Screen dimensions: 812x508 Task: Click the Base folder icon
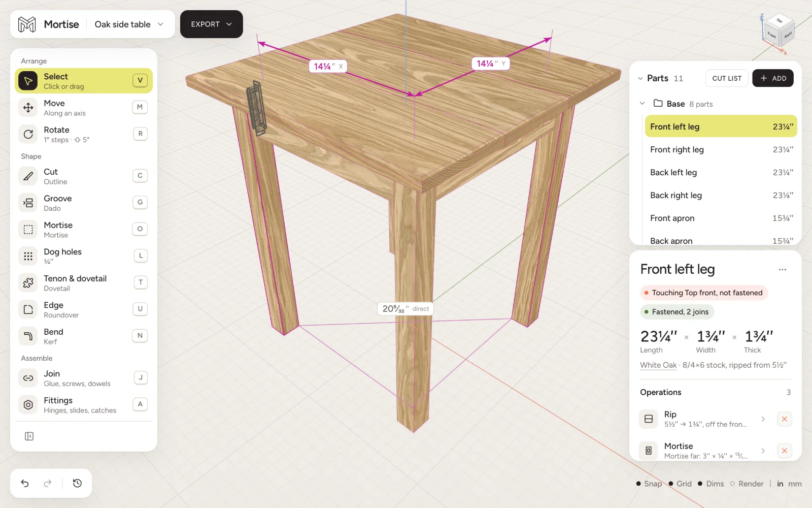(x=658, y=103)
